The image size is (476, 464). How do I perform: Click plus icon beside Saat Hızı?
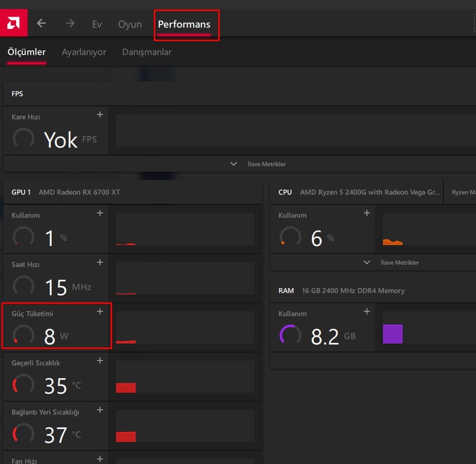[x=100, y=262]
